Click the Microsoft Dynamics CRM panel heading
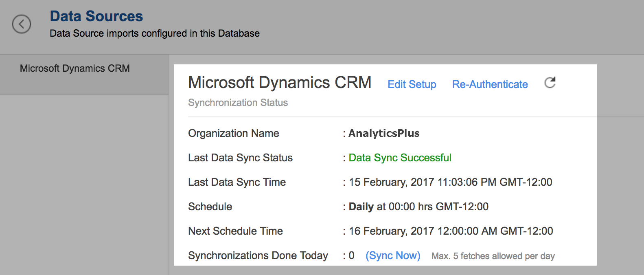644x275 pixels. coord(280,83)
